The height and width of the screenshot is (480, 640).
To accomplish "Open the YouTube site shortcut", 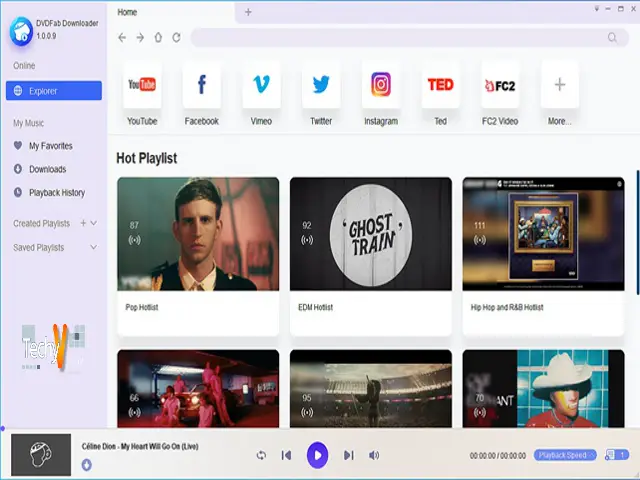I will (142, 86).
